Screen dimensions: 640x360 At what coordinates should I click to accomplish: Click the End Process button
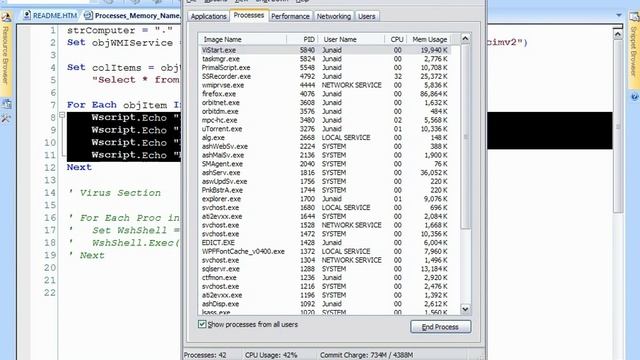tap(440, 327)
